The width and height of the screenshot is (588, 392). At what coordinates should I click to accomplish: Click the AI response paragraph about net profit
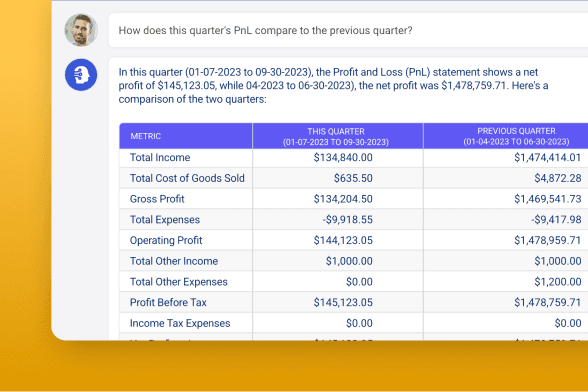333,86
